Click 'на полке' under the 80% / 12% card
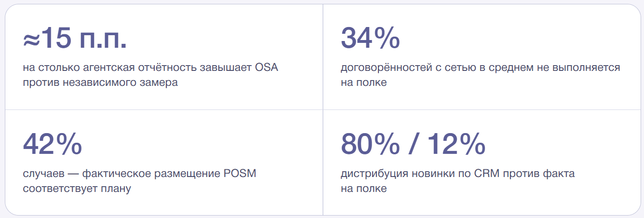The height and width of the screenshot is (218, 644). [x=364, y=189]
